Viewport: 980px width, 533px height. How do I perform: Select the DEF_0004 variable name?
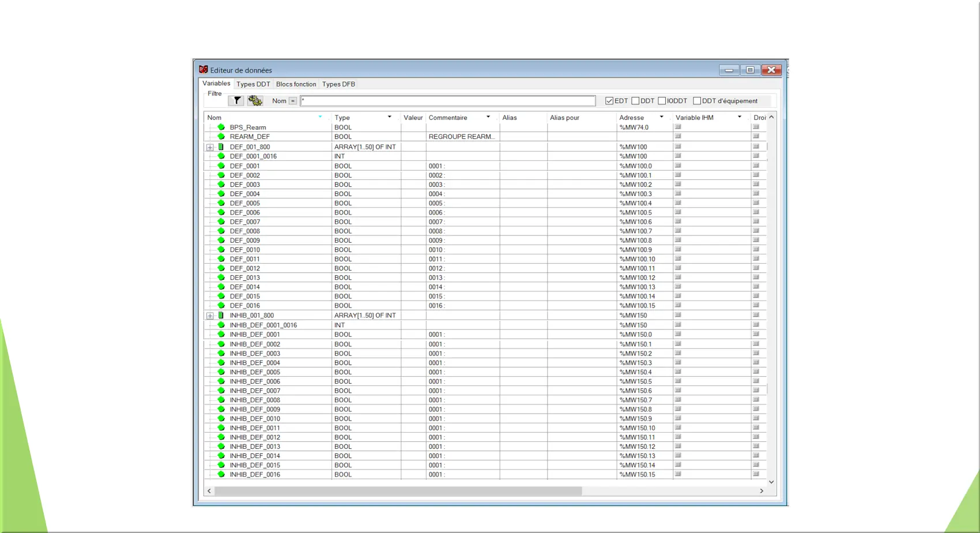[x=244, y=194]
